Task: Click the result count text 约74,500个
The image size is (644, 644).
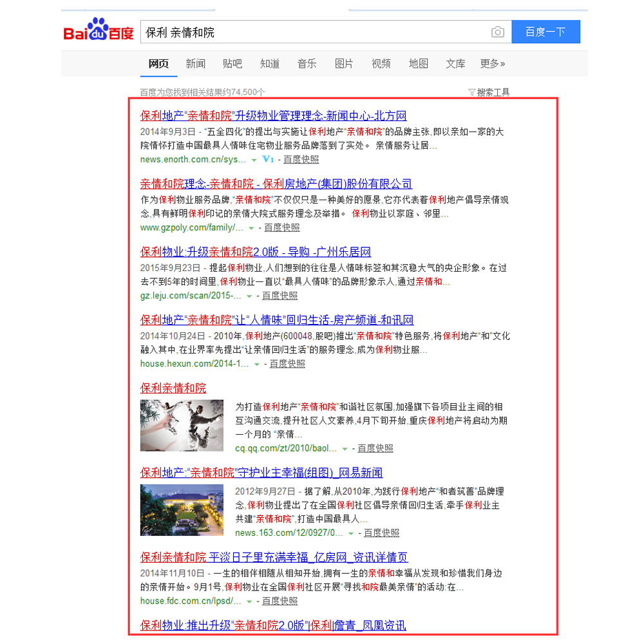Action: pyautogui.click(x=243, y=92)
